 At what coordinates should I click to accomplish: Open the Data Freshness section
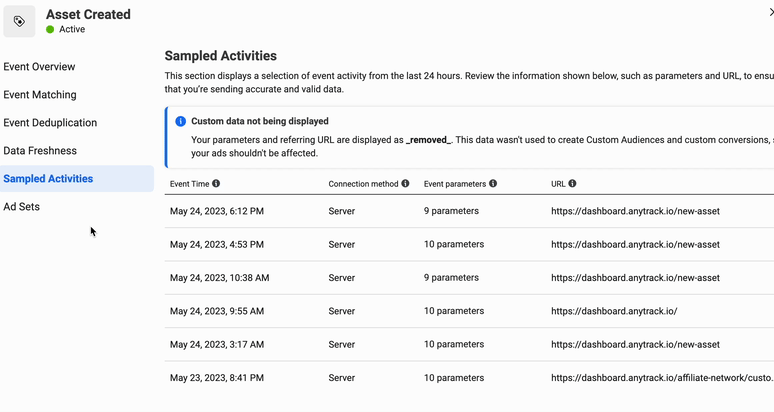tap(40, 151)
